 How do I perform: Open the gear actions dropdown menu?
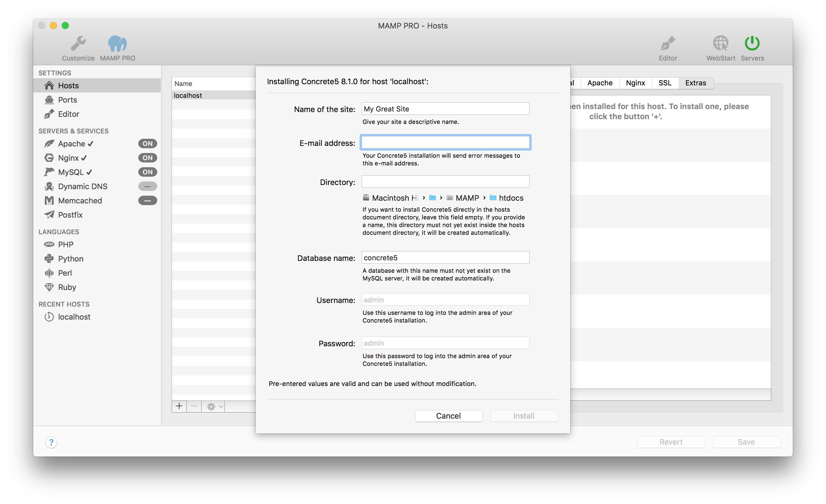tap(213, 406)
